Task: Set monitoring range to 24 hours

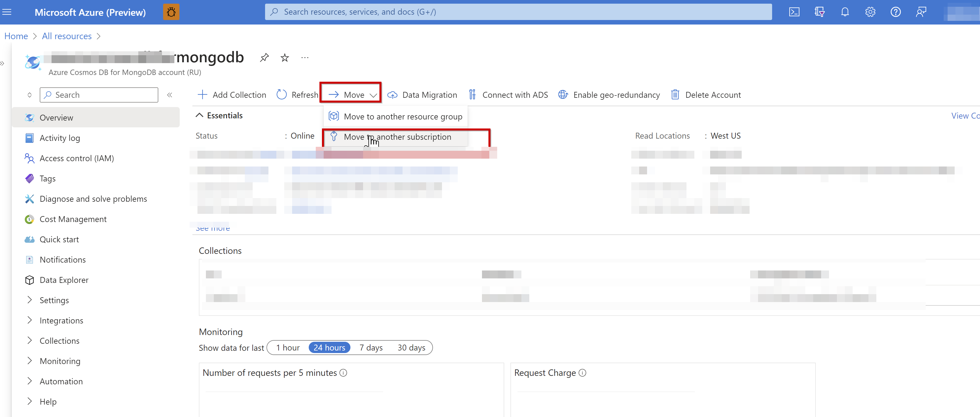Action: [330, 348]
